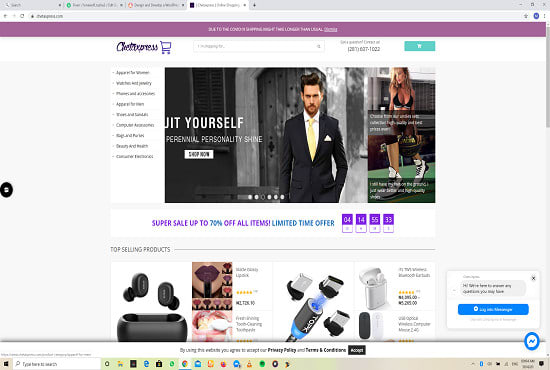Open Computer Accessories category
This screenshot has height=370, width=550.
(x=135, y=125)
